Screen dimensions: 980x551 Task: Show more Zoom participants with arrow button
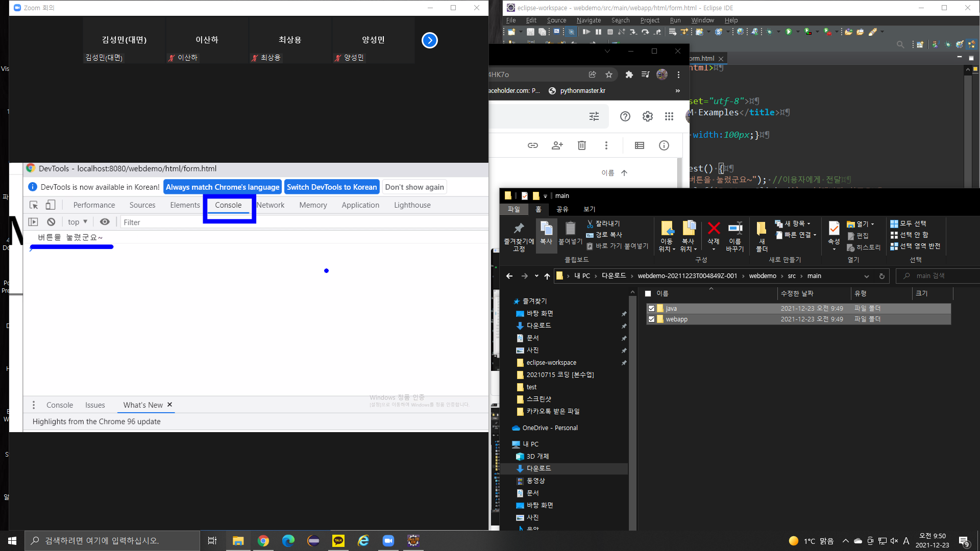[x=430, y=40]
